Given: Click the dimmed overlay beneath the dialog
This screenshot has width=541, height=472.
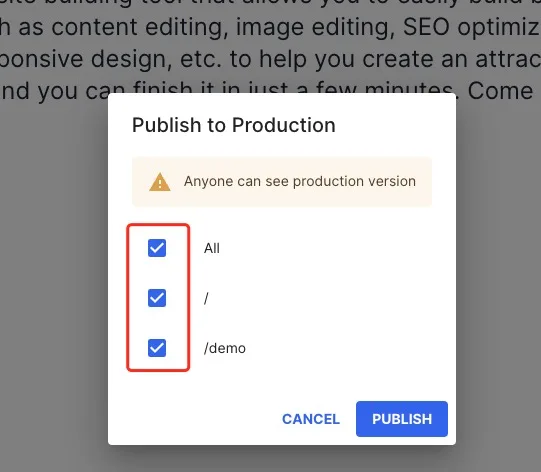Looking at the screenshot, I should [x=282, y=459].
